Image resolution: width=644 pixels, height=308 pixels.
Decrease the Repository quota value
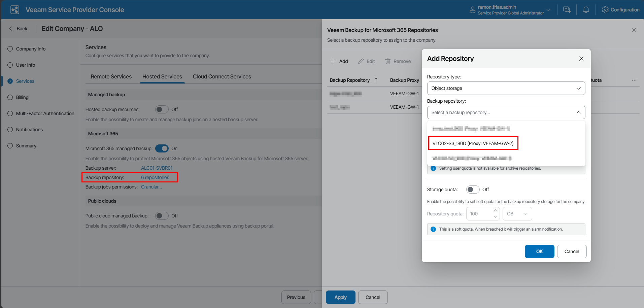point(496,217)
